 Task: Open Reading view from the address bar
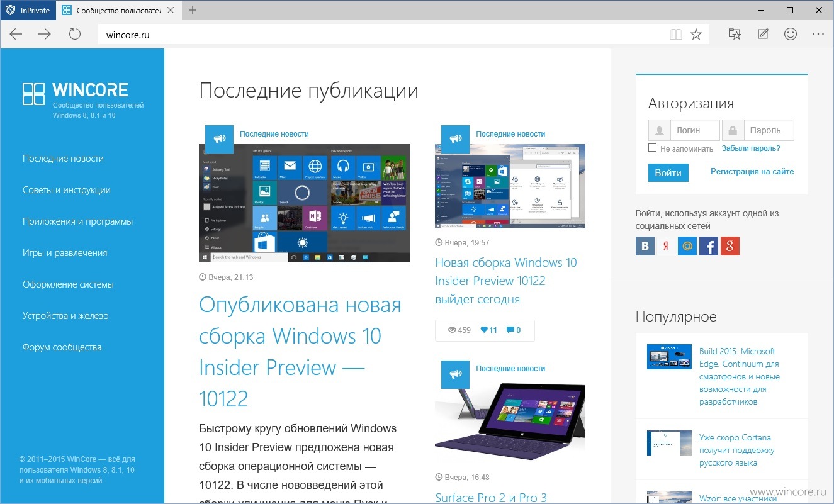click(x=676, y=35)
